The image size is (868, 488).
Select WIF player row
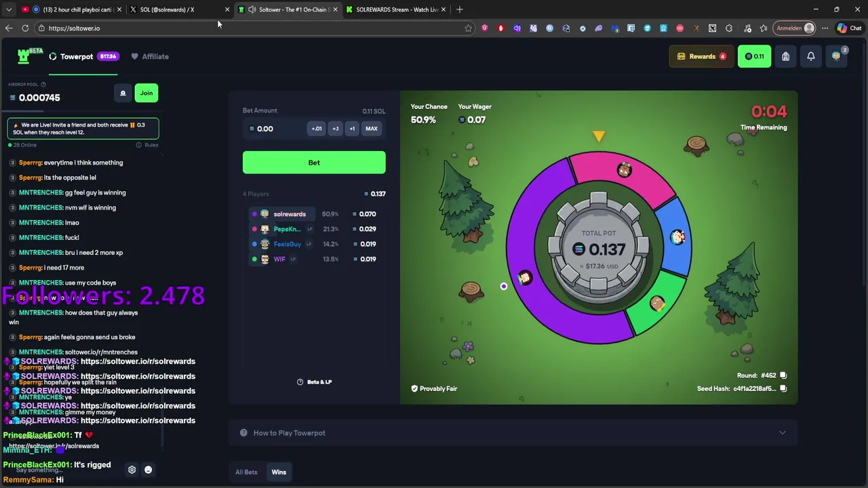point(314,259)
